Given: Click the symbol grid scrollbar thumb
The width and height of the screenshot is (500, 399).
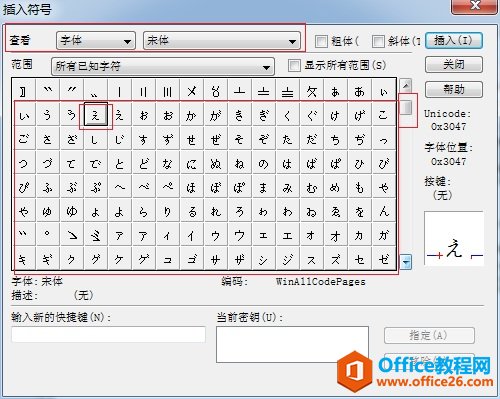Looking at the screenshot, I should click(x=406, y=107).
